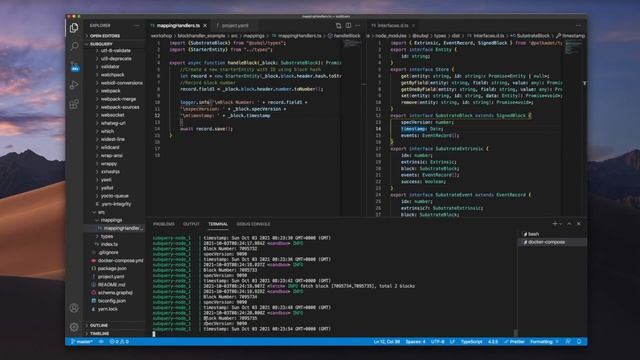Change indentation via Spaces: 4 status item
Viewport: 640px width, 360px height.
416,342
